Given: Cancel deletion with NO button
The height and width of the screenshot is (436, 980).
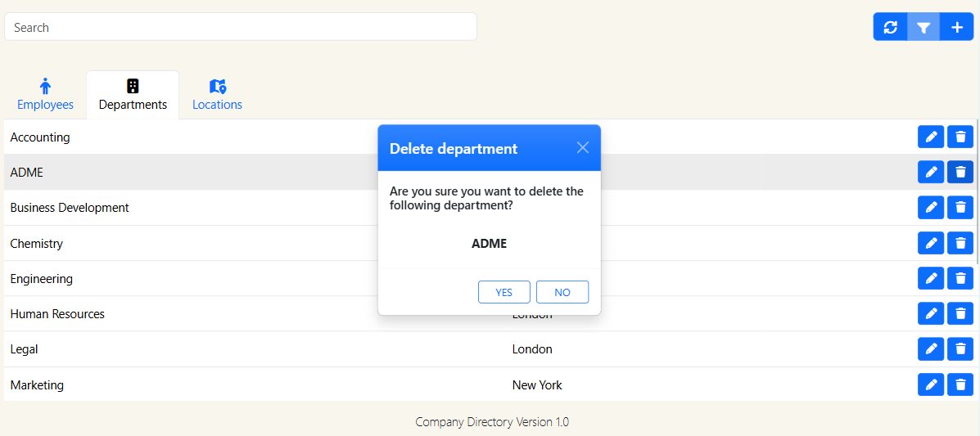Looking at the screenshot, I should pos(562,292).
